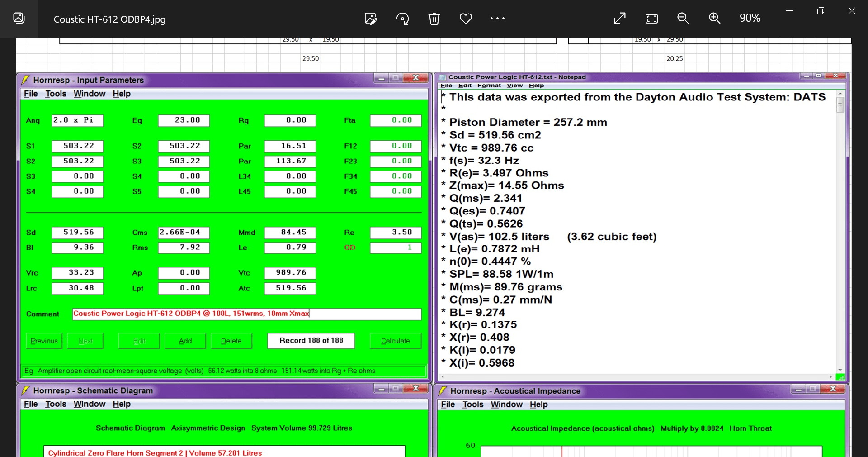Click the Vtc field showing 989.76
The height and width of the screenshot is (457, 868).
click(x=290, y=273)
